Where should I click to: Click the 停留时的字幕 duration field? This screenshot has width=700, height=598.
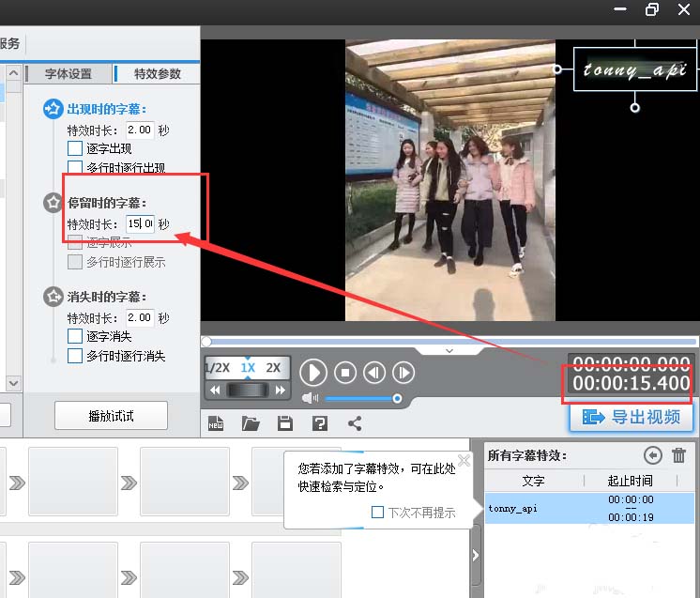click(x=140, y=223)
